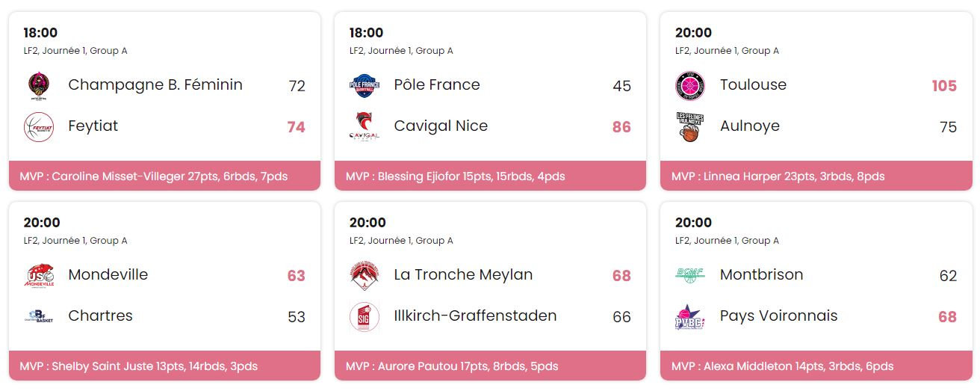The image size is (980, 391).
Task: Open the Cavigal Nice team name link
Action: tap(441, 126)
